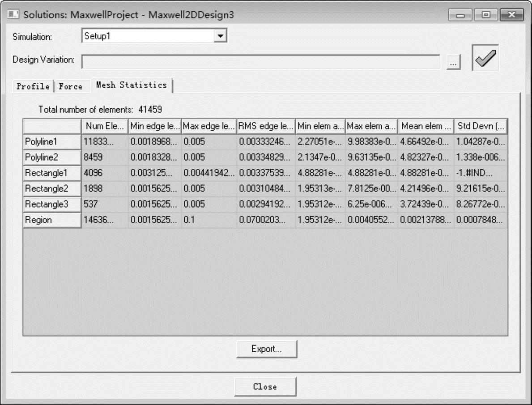Click the 0.0018968 cell in Polyline1 row

(x=155, y=142)
